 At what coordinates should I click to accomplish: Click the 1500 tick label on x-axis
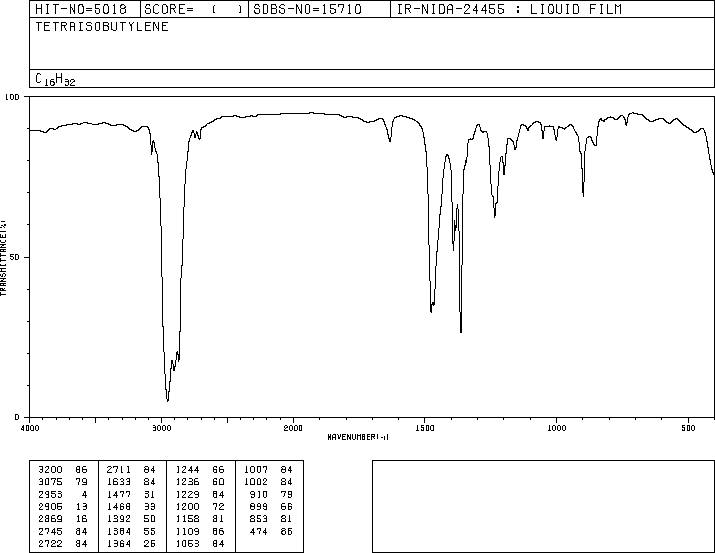(425, 428)
